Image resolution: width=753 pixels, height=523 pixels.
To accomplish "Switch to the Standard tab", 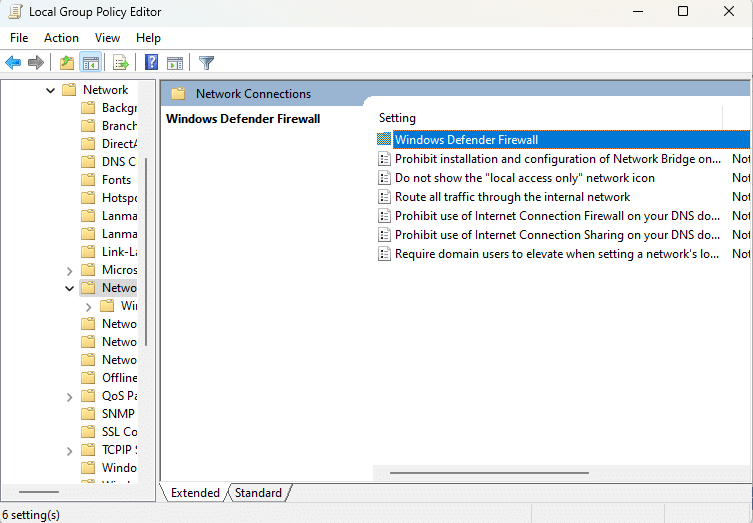I will click(x=258, y=492).
